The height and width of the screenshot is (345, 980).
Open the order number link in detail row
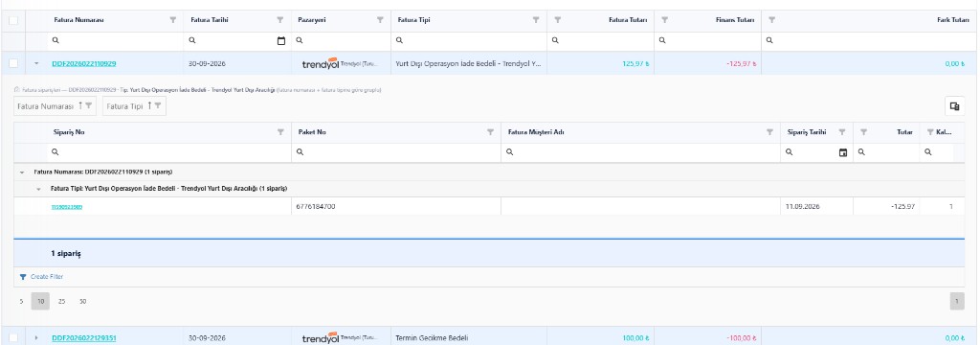(67, 207)
